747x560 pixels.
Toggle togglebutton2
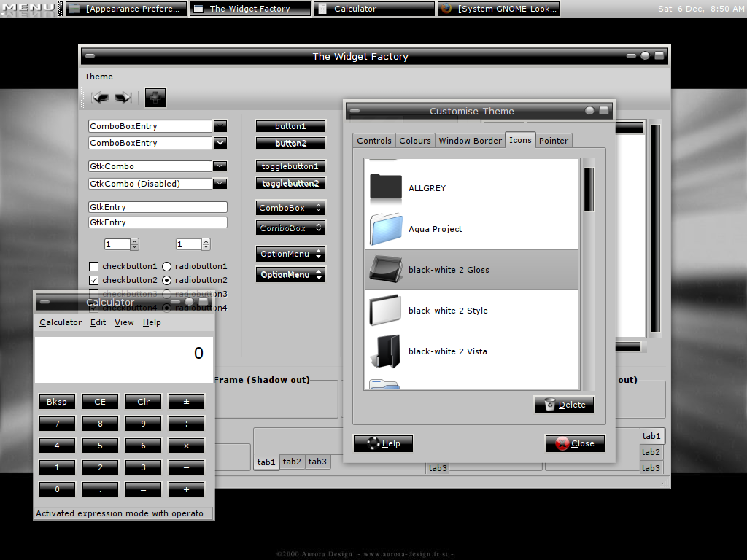point(290,183)
